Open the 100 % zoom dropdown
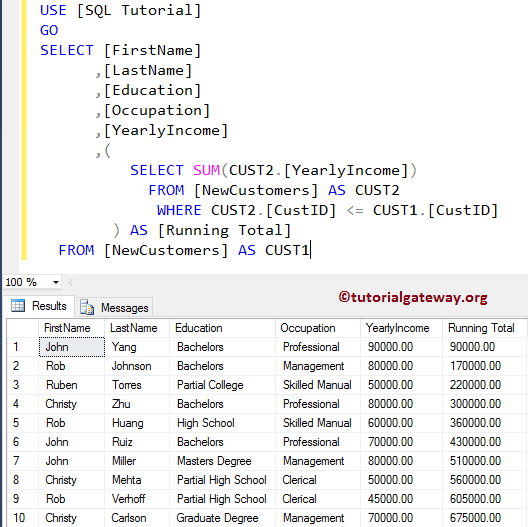Screen dimensions: 528x527 pyautogui.click(x=56, y=282)
